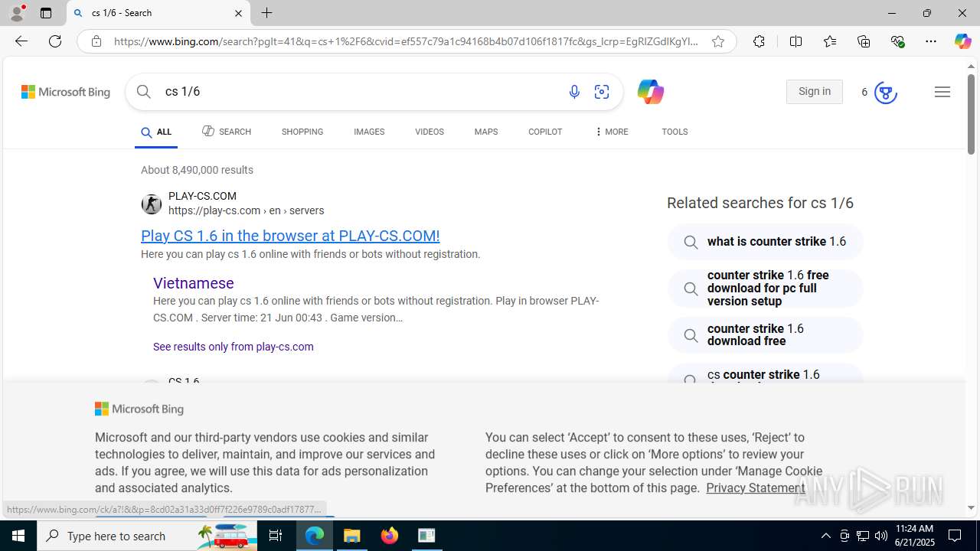Open Browser essentials heart icon
The width and height of the screenshot is (980, 551).
point(897,41)
